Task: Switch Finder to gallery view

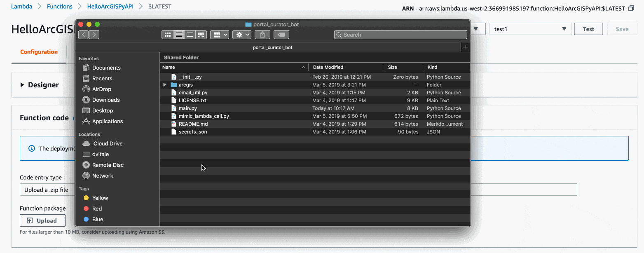Action: 201,35
